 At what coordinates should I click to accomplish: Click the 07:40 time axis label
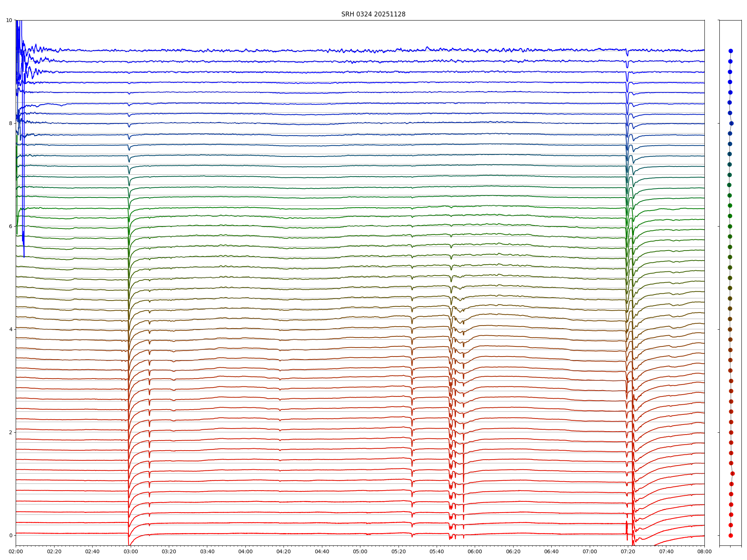click(x=666, y=551)
